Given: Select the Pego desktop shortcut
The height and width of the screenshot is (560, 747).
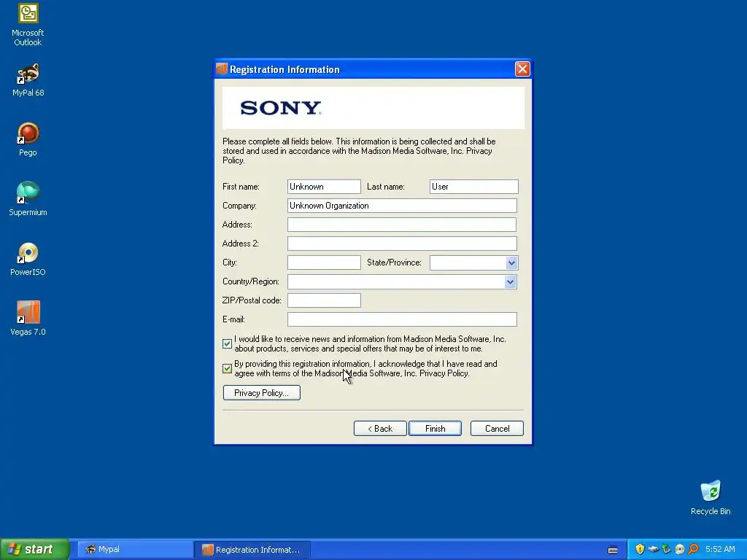Looking at the screenshot, I should click(x=28, y=139).
